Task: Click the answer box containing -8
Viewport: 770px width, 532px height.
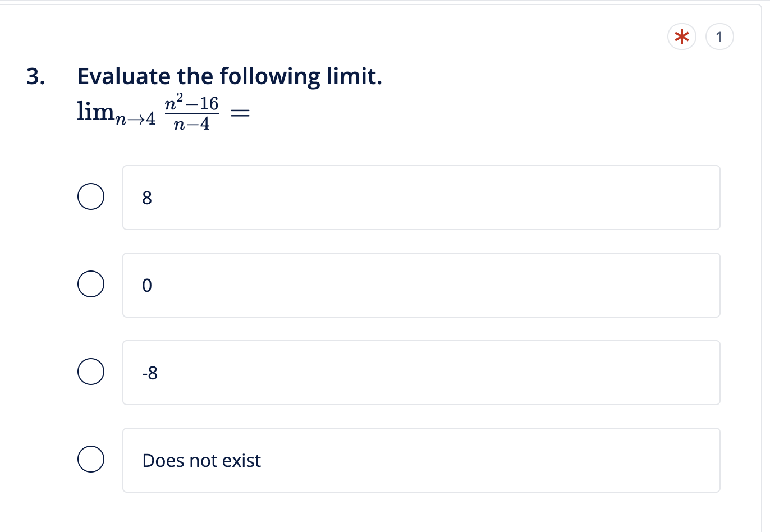Action: [421, 372]
